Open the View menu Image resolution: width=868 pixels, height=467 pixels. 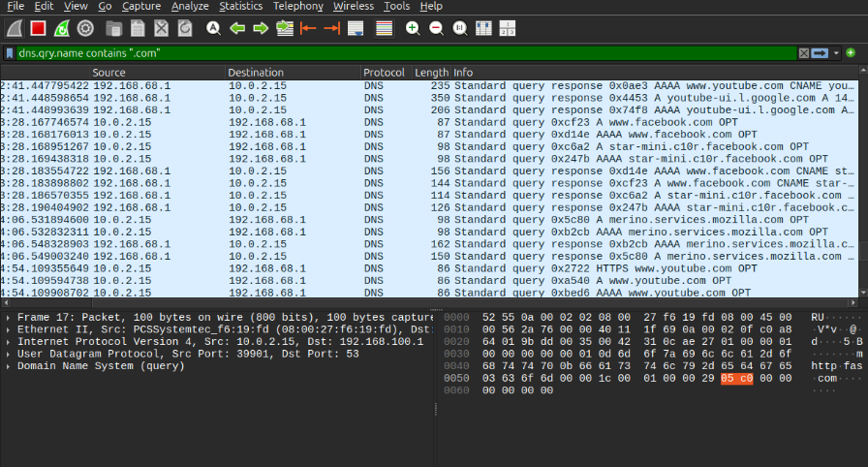click(76, 6)
